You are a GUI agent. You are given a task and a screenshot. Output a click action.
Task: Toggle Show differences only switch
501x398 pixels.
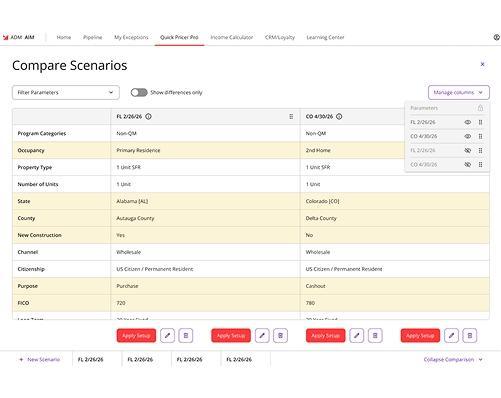[139, 92]
